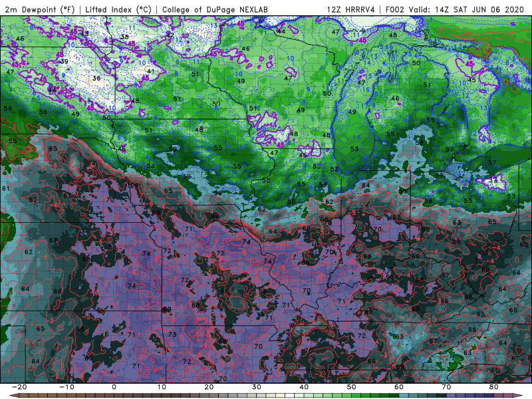The width and height of the screenshot is (532, 399).
Task: Click the "2m Dewpoint (°F)" title label
Action: [x=39, y=9]
